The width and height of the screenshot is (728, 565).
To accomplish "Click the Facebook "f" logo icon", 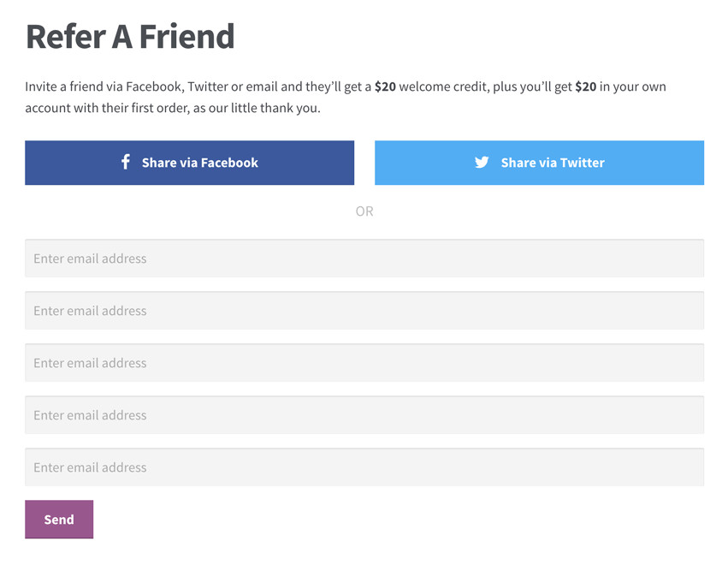I will (x=125, y=162).
